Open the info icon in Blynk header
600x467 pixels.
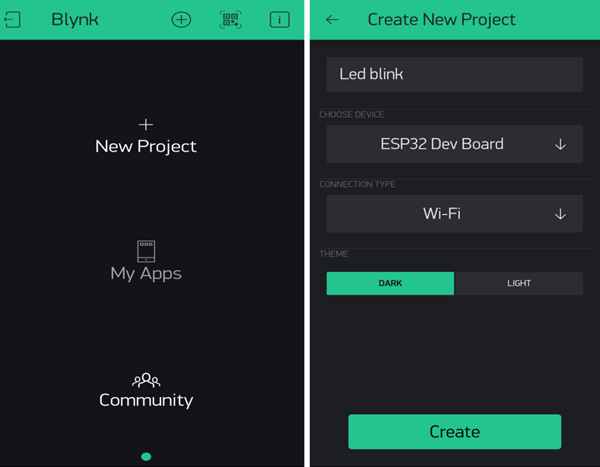(x=279, y=20)
